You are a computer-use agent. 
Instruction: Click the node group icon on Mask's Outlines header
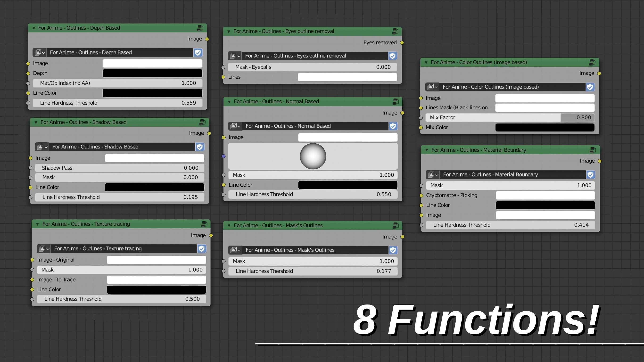pyautogui.click(x=396, y=226)
